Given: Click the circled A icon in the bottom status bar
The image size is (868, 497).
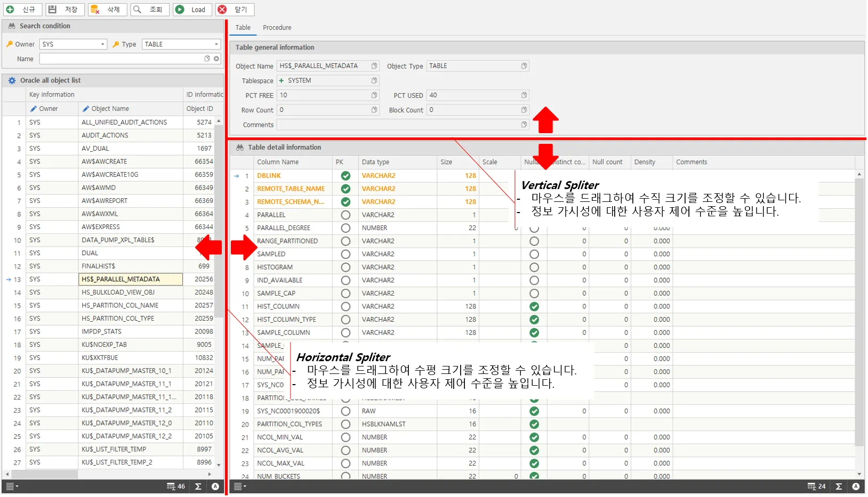Looking at the screenshot, I should [x=215, y=486].
